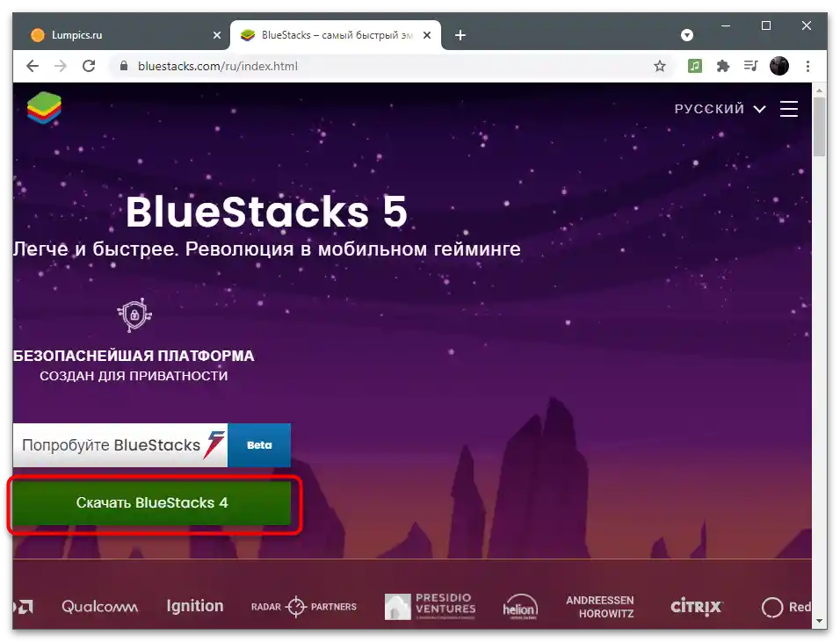View site info via lock icon
This screenshot has width=840, height=642.
pyautogui.click(x=124, y=66)
